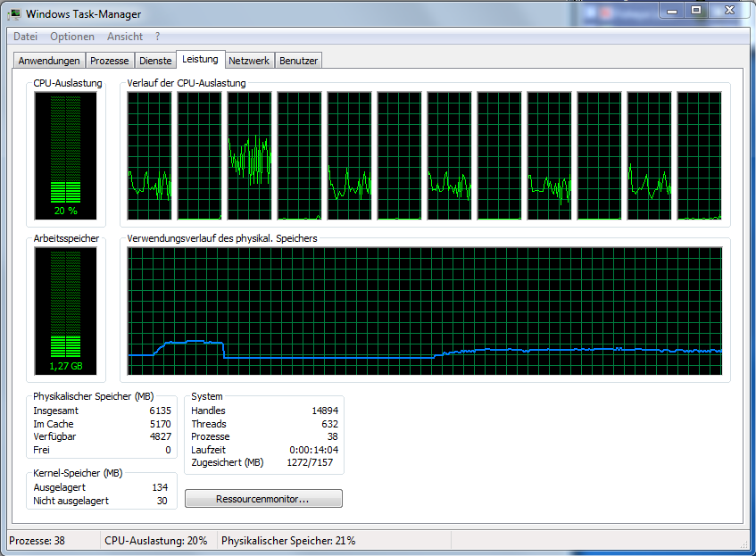This screenshot has width=756, height=556.
Task: Click the physical memory usage history graph
Action: tap(425, 311)
